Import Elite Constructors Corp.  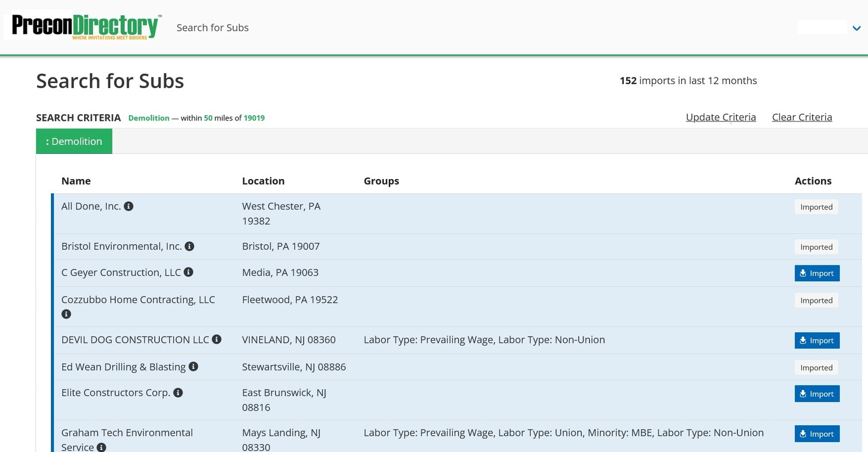click(x=817, y=394)
